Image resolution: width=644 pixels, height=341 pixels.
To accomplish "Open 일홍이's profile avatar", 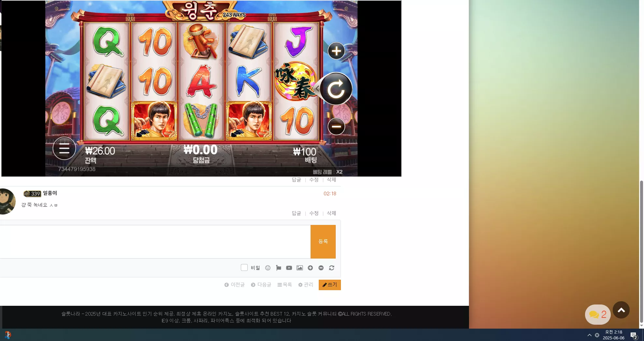I will point(7,201).
